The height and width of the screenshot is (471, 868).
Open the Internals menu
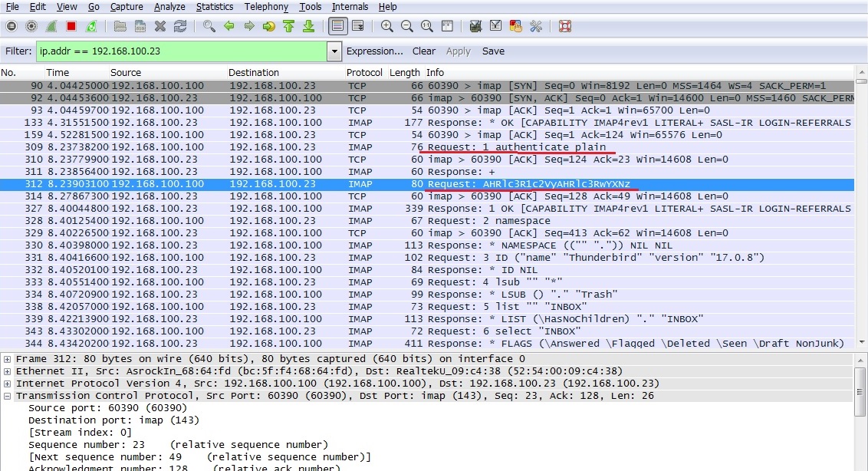point(350,7)
